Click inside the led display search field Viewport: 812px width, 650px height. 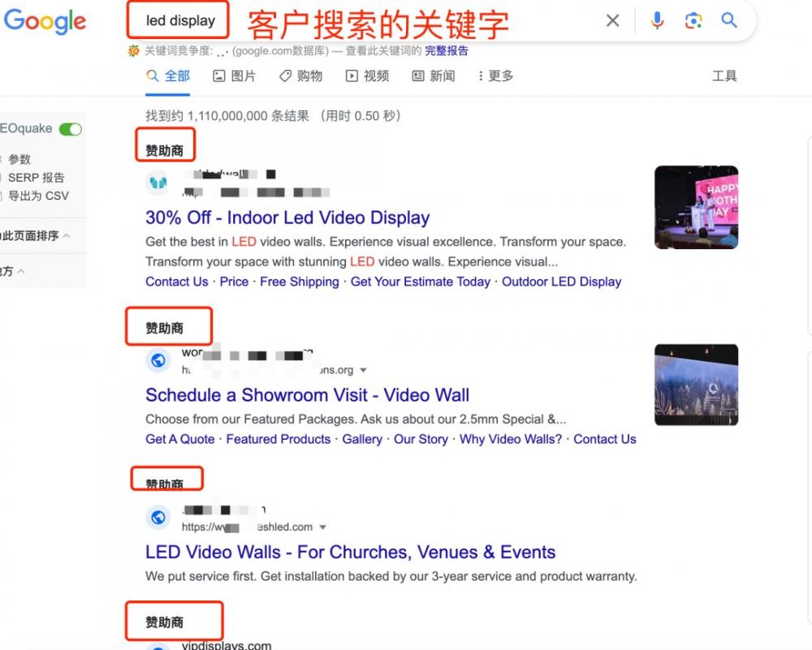click(x=179, y=21)
